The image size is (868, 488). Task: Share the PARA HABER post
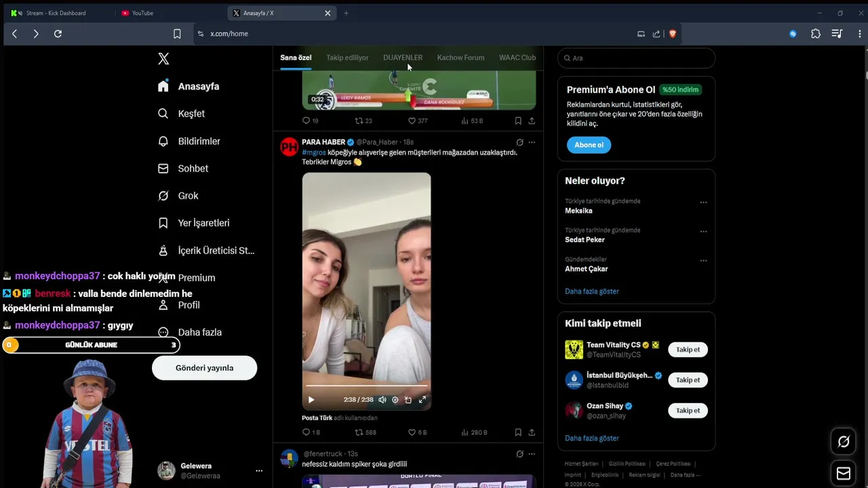(532, 432)
